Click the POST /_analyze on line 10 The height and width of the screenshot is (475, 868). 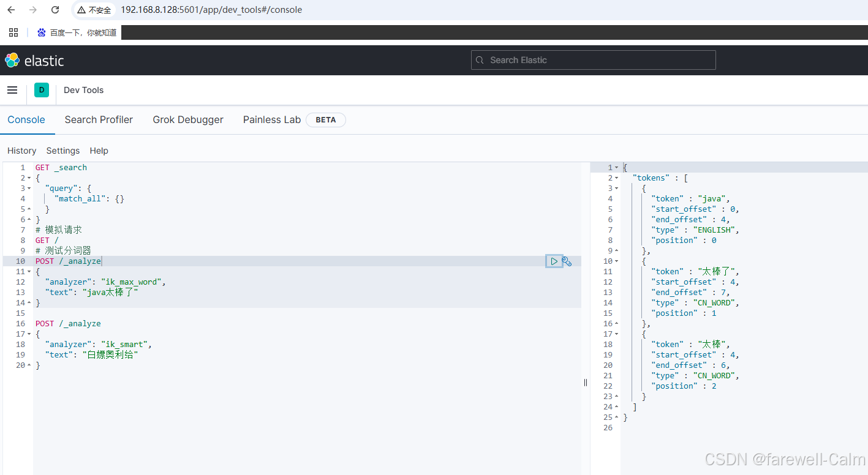tap(68, 261)
